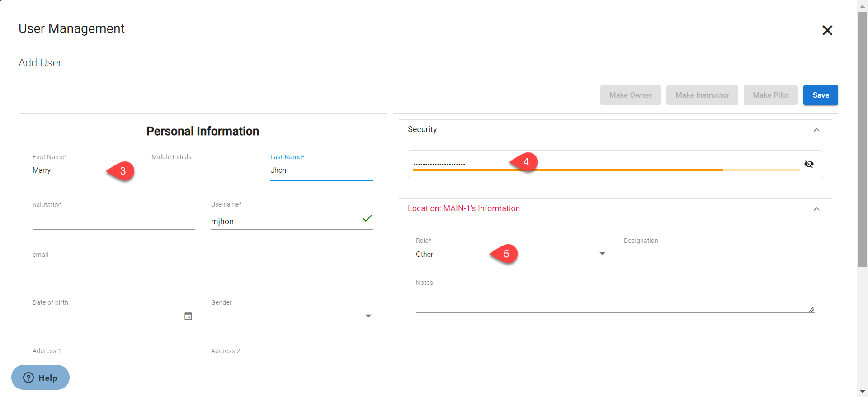Viewport: 868px width, 397px height.
Task: Collapse the Security section
Action: [816, 130]
